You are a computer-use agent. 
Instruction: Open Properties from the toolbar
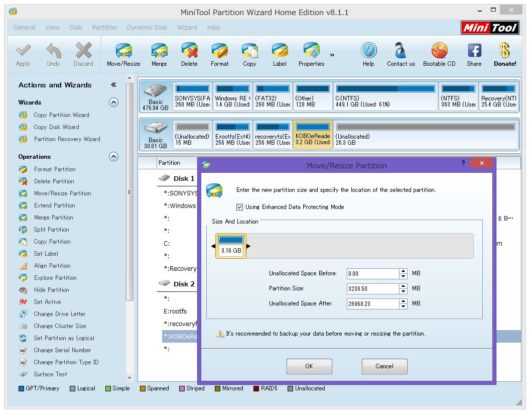312,54
